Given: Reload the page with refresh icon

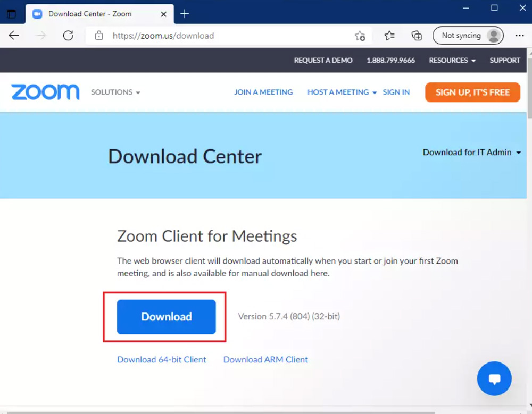Looking at the screenshot, I should click(x=68, y=35).
